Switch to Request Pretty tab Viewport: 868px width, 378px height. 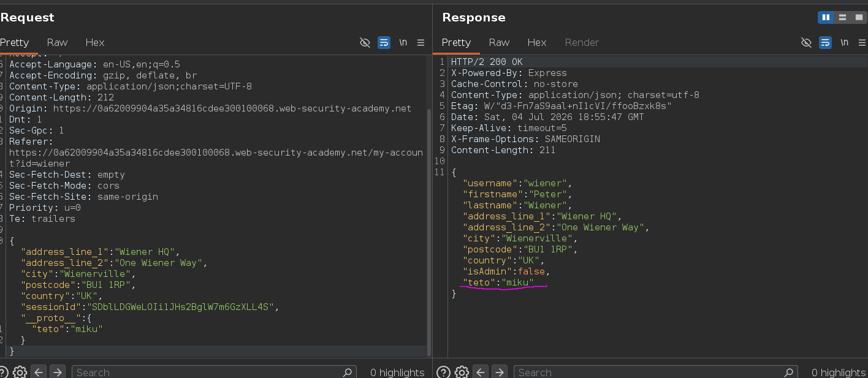[x=15, y=42]
